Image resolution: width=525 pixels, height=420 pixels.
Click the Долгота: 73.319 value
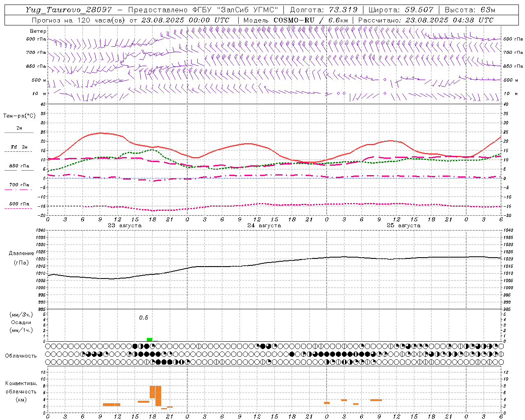(x=324, y=10)
